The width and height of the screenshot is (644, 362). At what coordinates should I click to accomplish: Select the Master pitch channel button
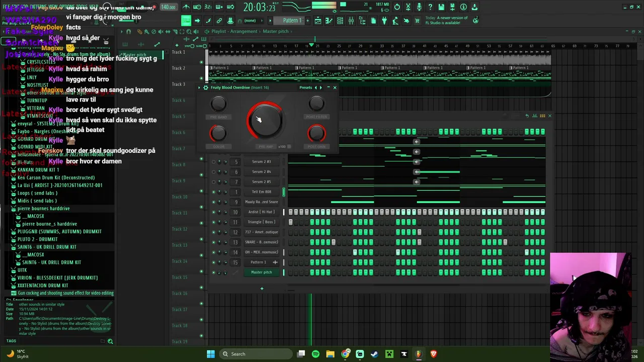click(x=261, y=273)
